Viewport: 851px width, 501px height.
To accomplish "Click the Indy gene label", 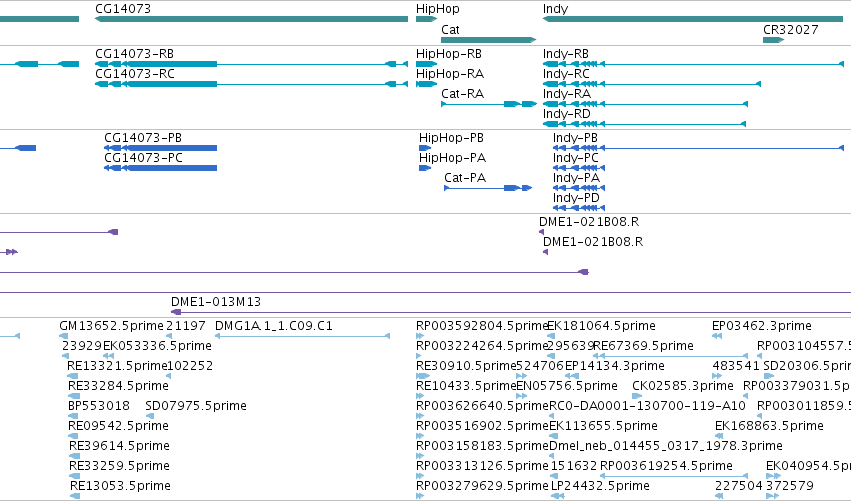I will click(555, 9).
